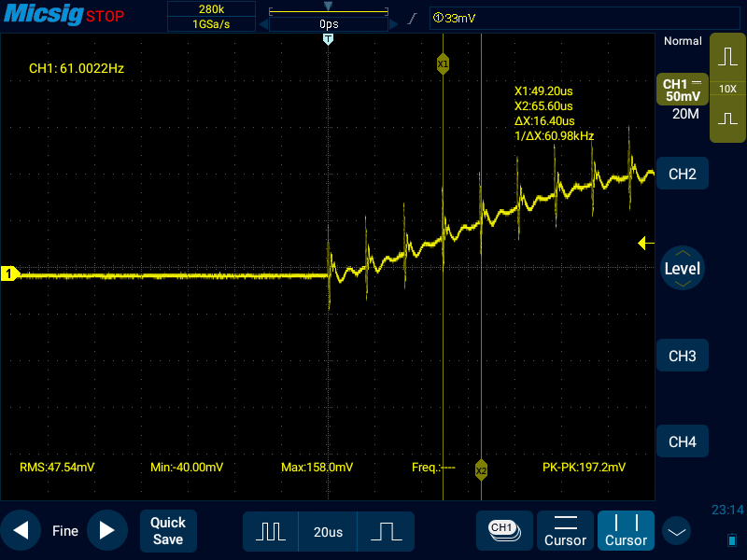
Task: Toggle the vertical-lines Cursor button
Action: pos(626,530)
